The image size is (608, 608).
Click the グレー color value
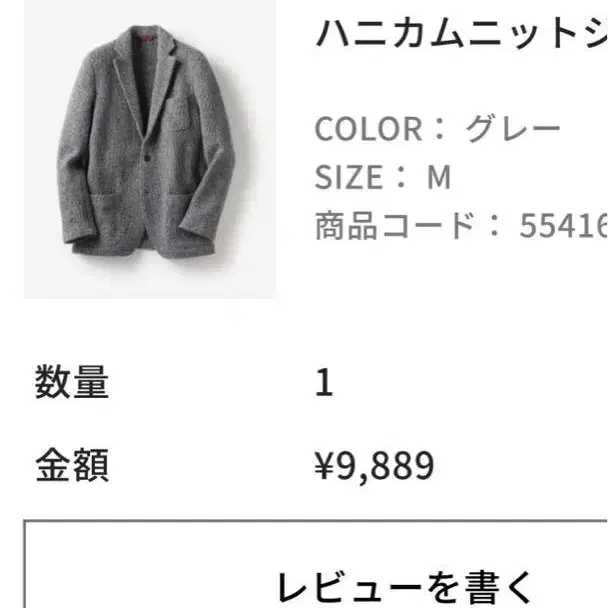coord(513,129)
